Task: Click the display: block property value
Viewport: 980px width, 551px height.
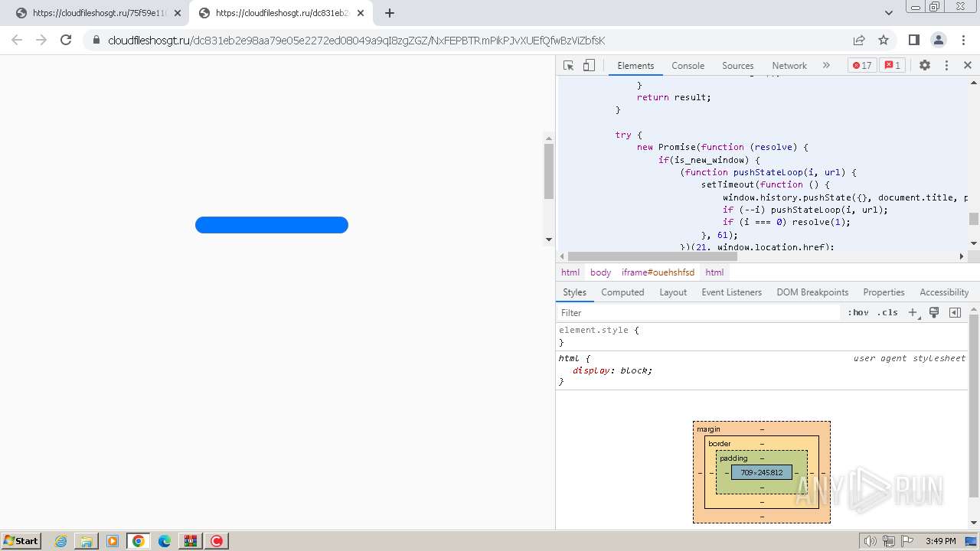Action: [635, 370]
